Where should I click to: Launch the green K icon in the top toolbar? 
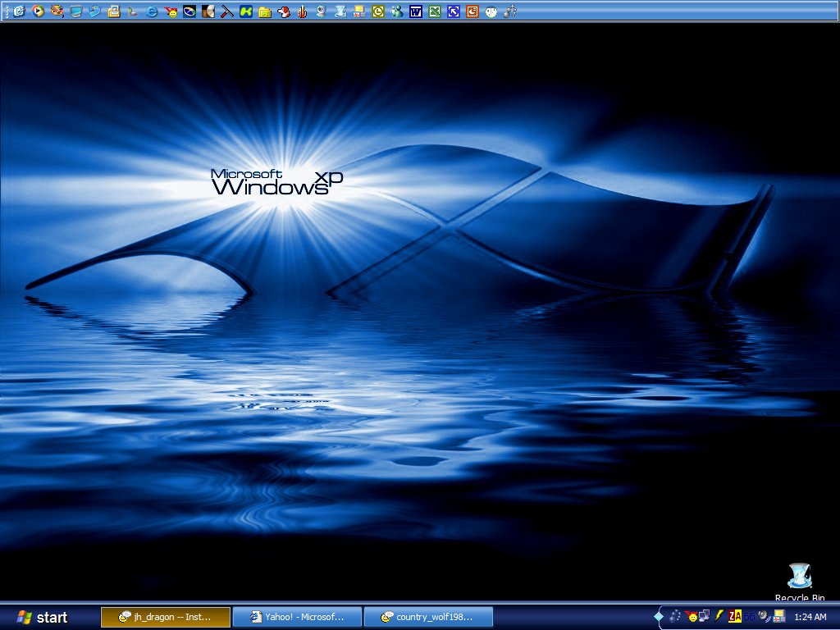click(246, 11)
